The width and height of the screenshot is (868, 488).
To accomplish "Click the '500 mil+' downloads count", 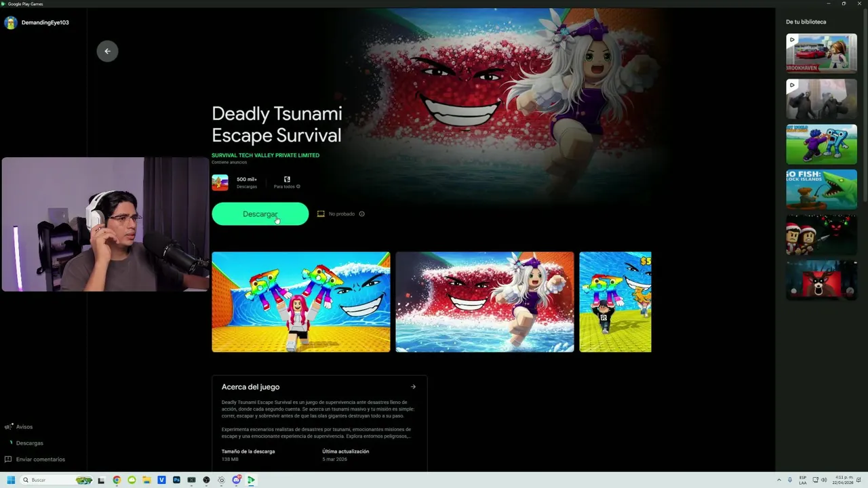I will click(x=247, y=180).
